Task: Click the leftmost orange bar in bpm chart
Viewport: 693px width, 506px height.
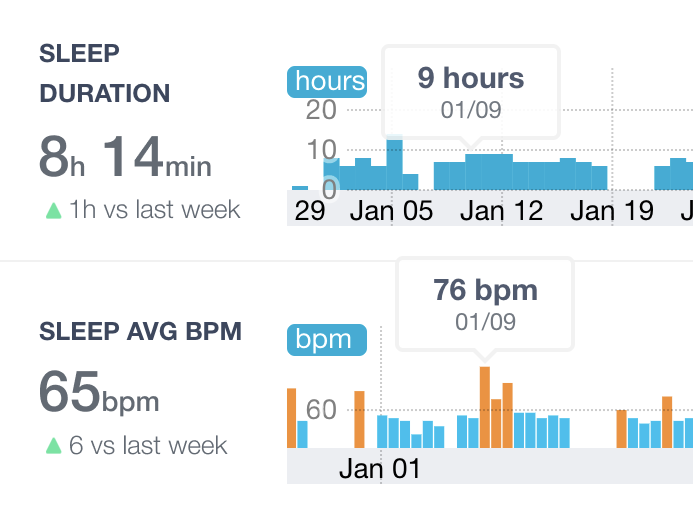Action: tap(292, 418)
